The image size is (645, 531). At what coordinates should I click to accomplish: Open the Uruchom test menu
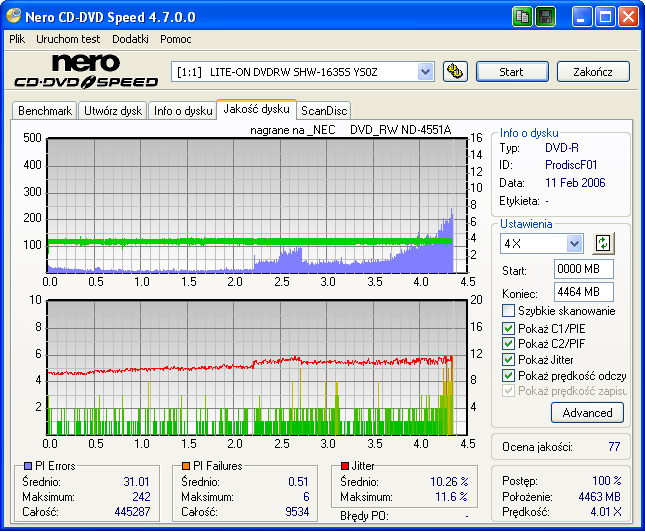[68, 39]
